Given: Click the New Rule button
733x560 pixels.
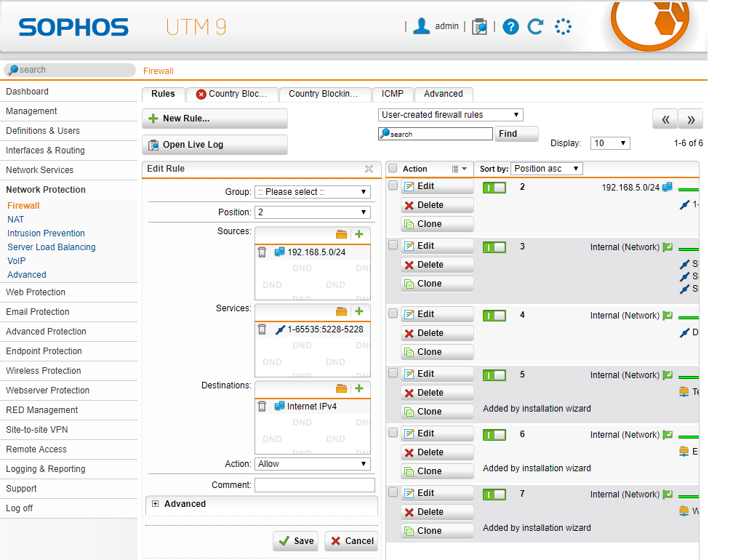Looking at the screenshot, I should (x=215, y=119).
